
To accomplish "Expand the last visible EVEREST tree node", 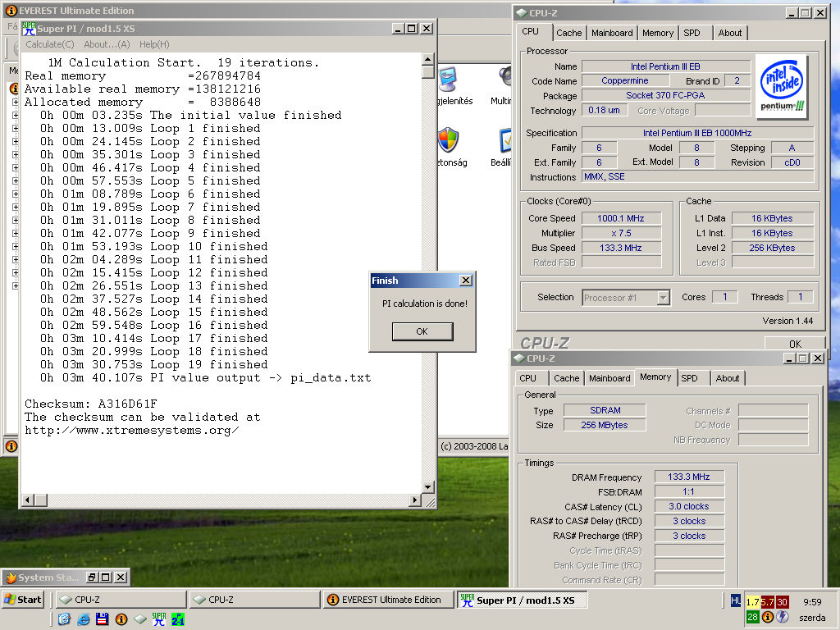I will tap(16, 285).
